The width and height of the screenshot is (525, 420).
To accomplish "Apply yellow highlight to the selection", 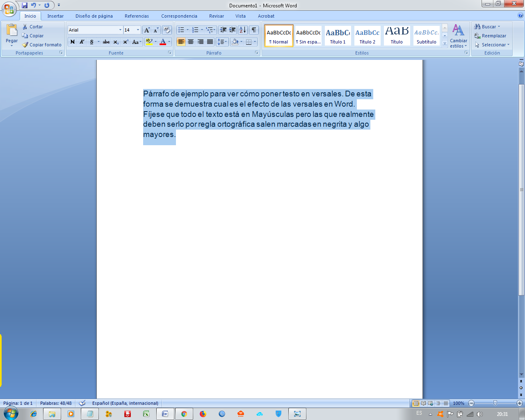I will [x=149, y=42].
